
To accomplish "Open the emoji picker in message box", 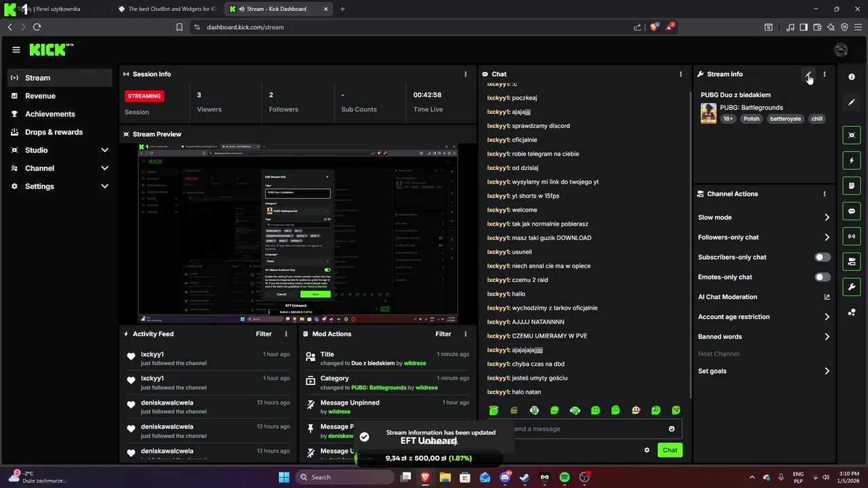I will pyautogui.click(x=672, y=428).
